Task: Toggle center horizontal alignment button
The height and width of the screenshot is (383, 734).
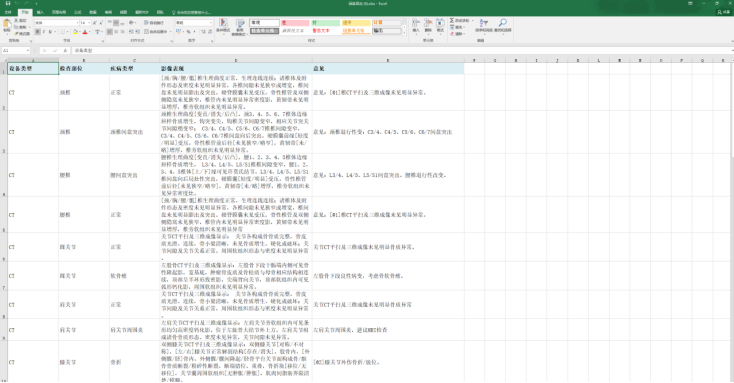Action: point(116,32)
